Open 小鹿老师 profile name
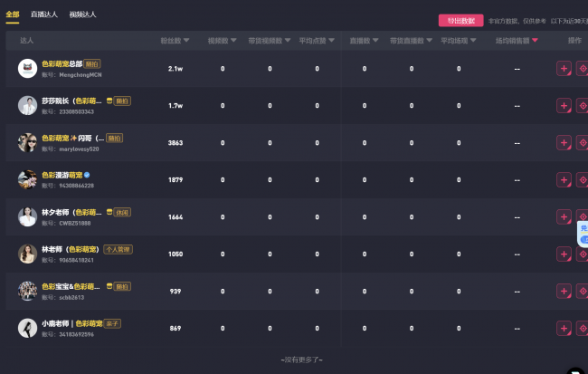Screen dimensions: 588x374 [72, 323]
